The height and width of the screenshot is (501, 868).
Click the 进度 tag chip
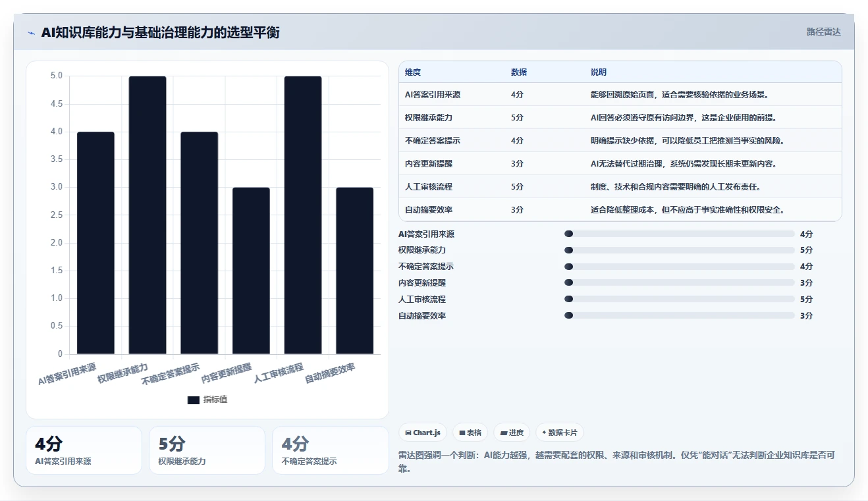coord(512,433)
